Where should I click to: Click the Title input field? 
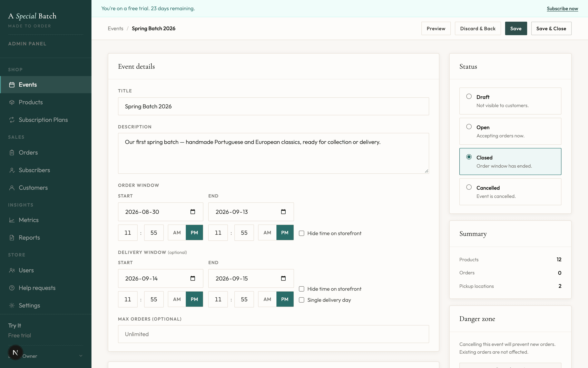click(x=273, y=106)
